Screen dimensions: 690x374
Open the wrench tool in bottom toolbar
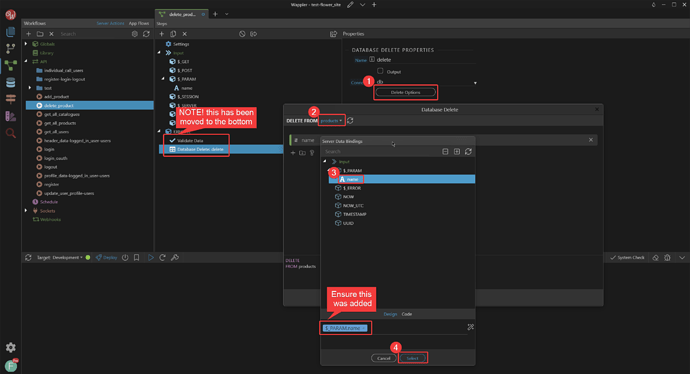coord(175,257)
